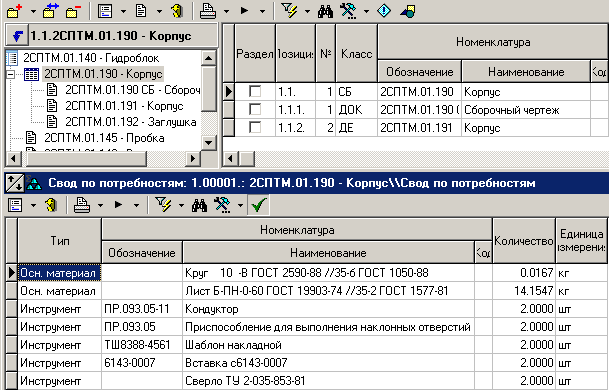The height and width of the screenshot is (390, 609).
Task: Open dropdown next to lower filter icon
Action: coord(181,205)
